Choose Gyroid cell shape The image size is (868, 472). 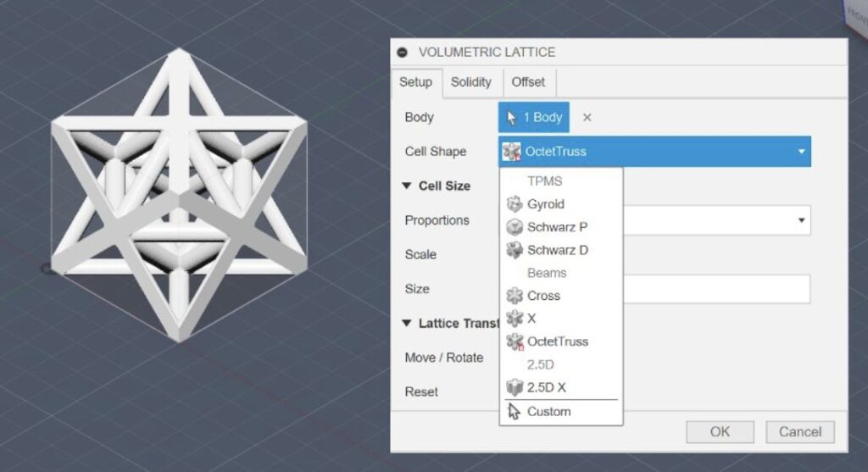coord(561,204)
